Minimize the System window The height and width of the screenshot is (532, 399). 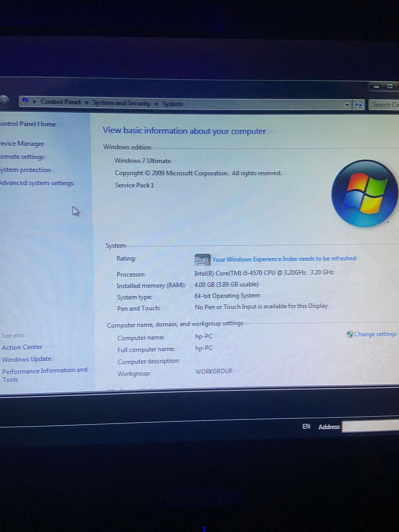coord(376,87)
